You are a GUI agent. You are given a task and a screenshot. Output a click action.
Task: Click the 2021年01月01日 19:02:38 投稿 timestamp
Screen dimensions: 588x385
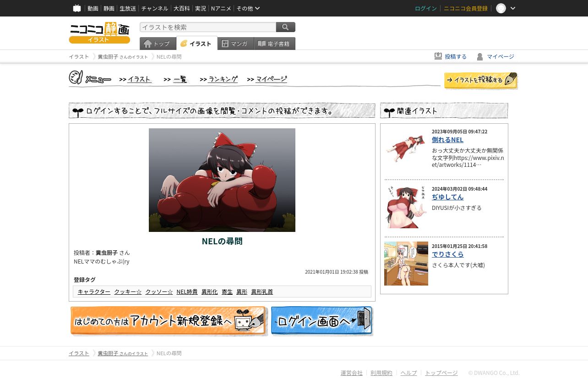point(337,272)
